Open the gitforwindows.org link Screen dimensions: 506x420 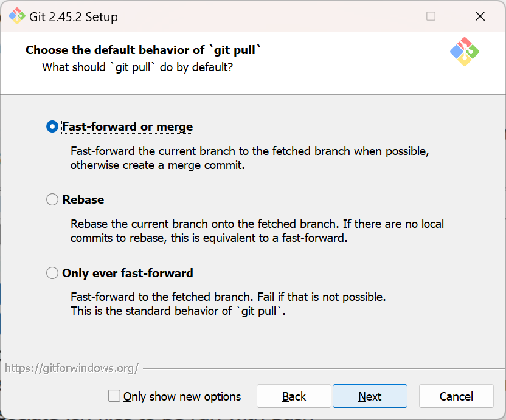tap(72, 368)
